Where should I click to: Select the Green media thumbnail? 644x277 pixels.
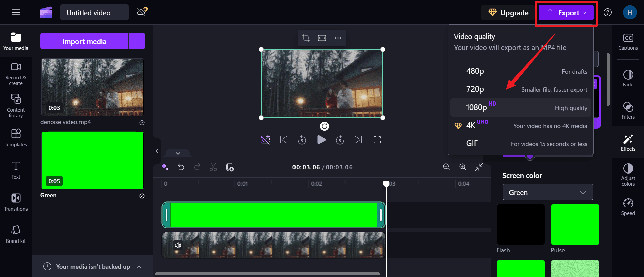[93, 160]
